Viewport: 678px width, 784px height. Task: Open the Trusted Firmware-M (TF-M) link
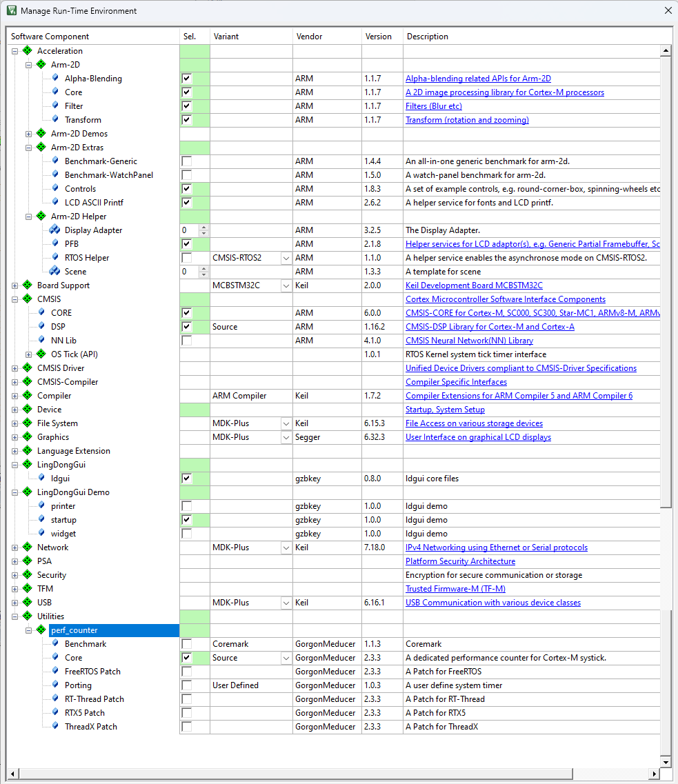click(455, 588)
